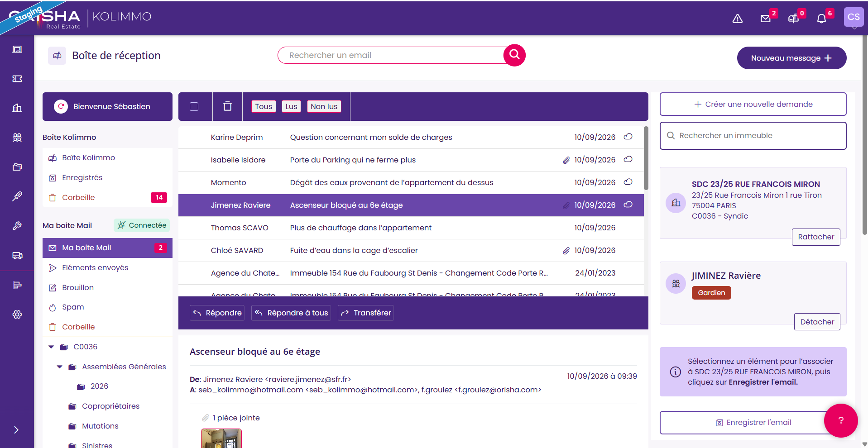Image resolution: width=868 pixels, height=448 pixels.
Task: Open the buildings icon in left sidebar
Action: pos(17,108)
